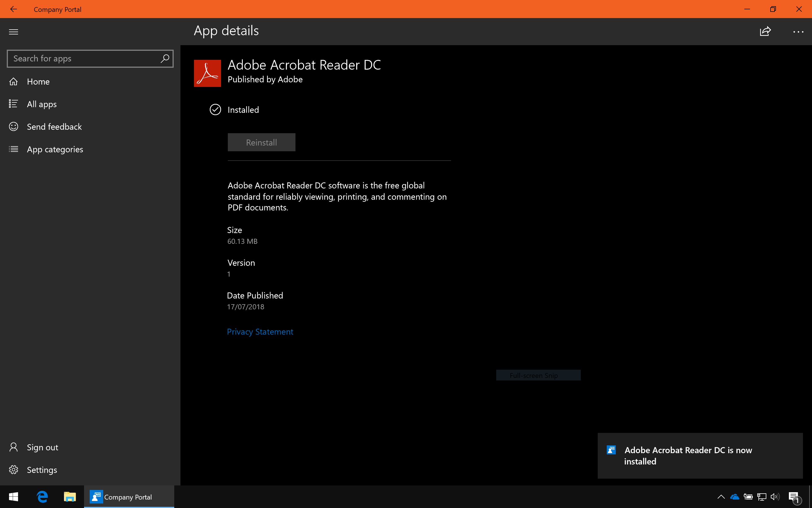Image resolution: width=812 pixels, height=508 pixels.
Task: Go back using the back arrow
Action: point(14,9)
